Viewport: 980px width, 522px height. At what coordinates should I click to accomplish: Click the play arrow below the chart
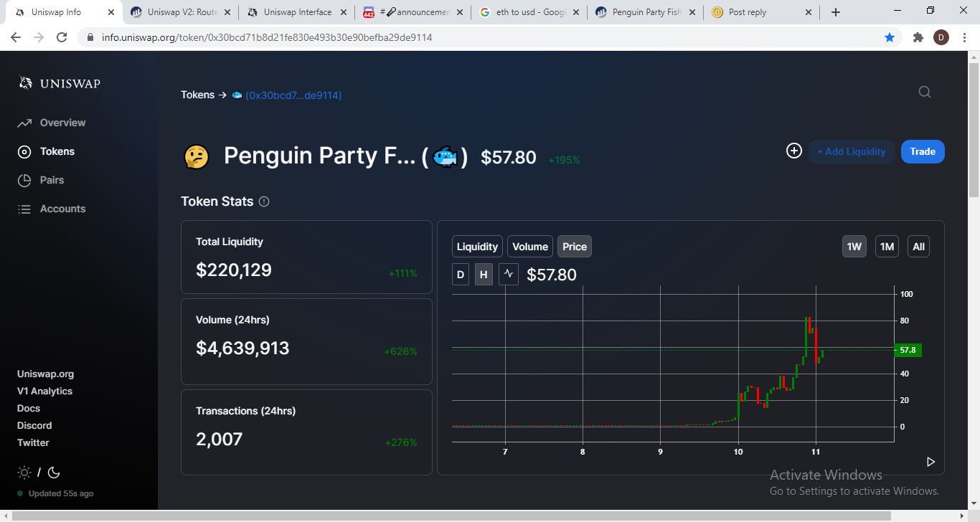(x=930, y=462)
